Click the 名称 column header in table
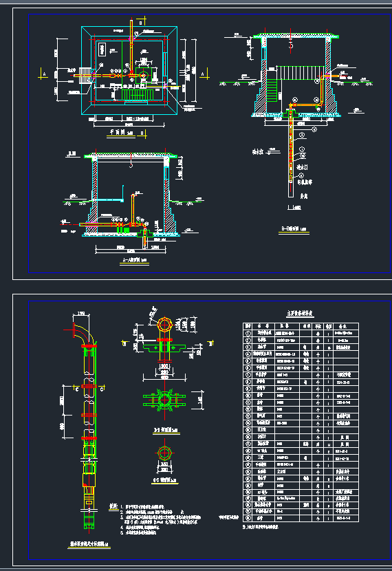 click(x=263, y=326)
